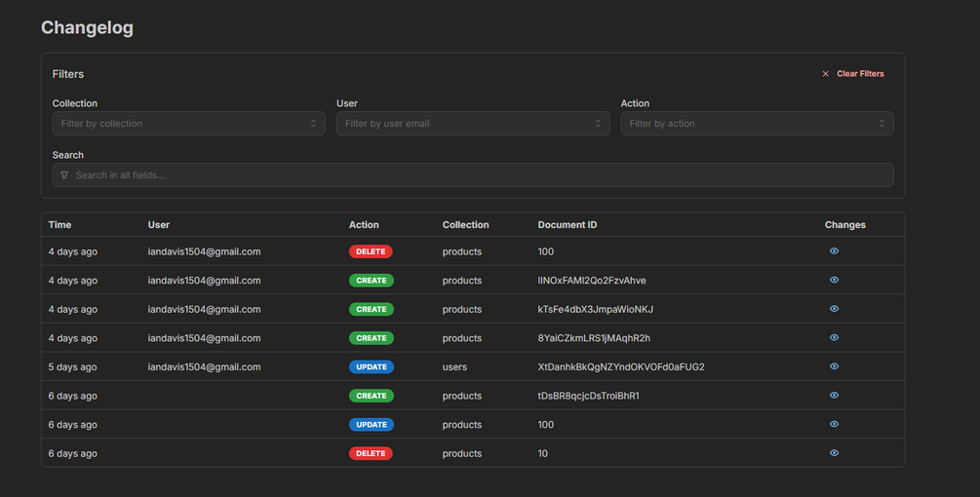Screen dimensions: 980x497
Task: View changes for deleted document 10
Action: 834,453
